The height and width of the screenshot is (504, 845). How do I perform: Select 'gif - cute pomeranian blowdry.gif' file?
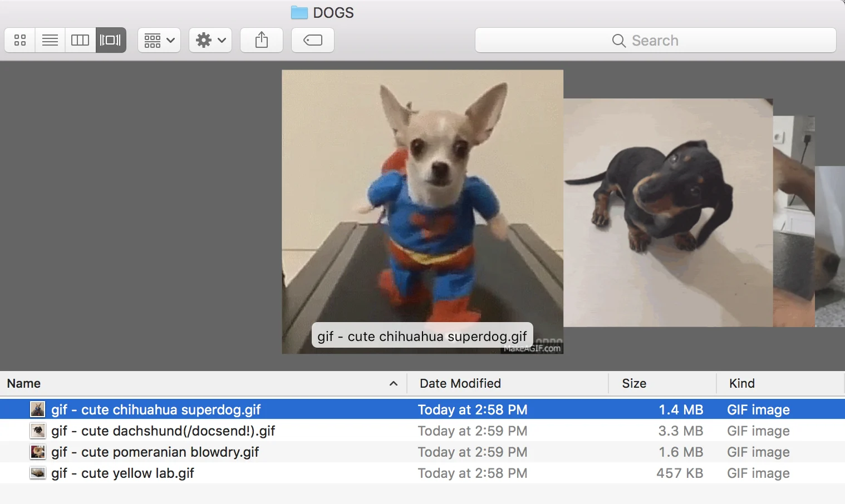coord(155,452)
